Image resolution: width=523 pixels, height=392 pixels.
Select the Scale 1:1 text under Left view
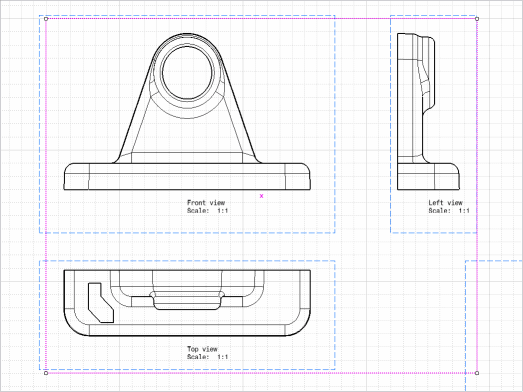pos(449,211)
